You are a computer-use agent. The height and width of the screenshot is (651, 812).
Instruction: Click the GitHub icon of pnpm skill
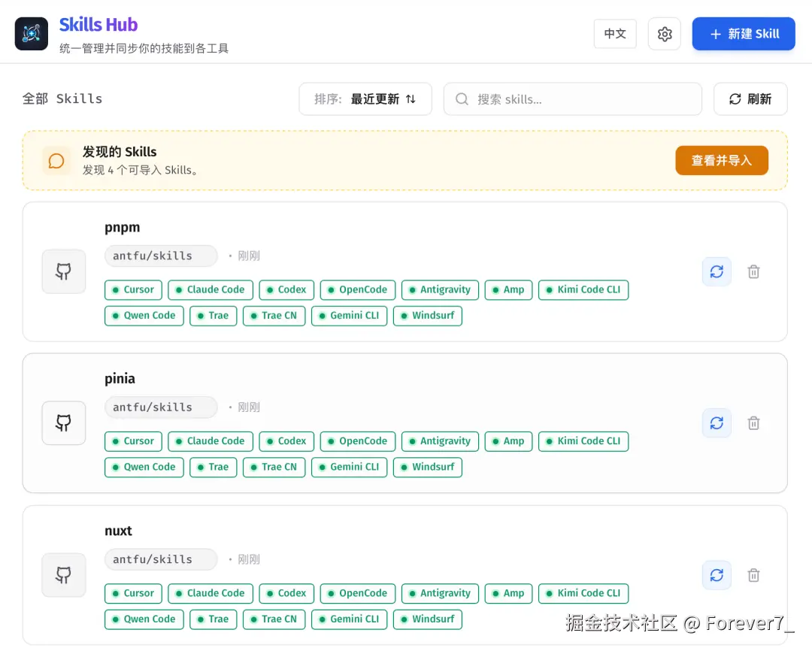coord(64,271)
